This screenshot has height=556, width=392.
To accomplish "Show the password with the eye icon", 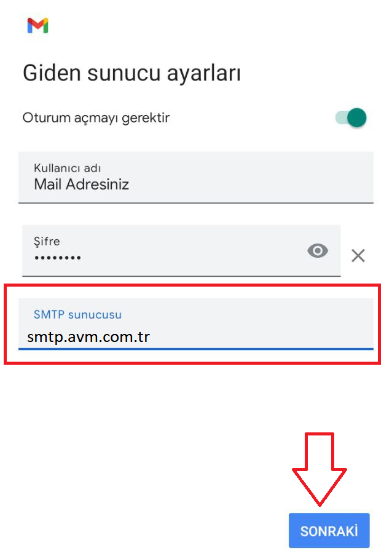I will [x=317, y=251].
